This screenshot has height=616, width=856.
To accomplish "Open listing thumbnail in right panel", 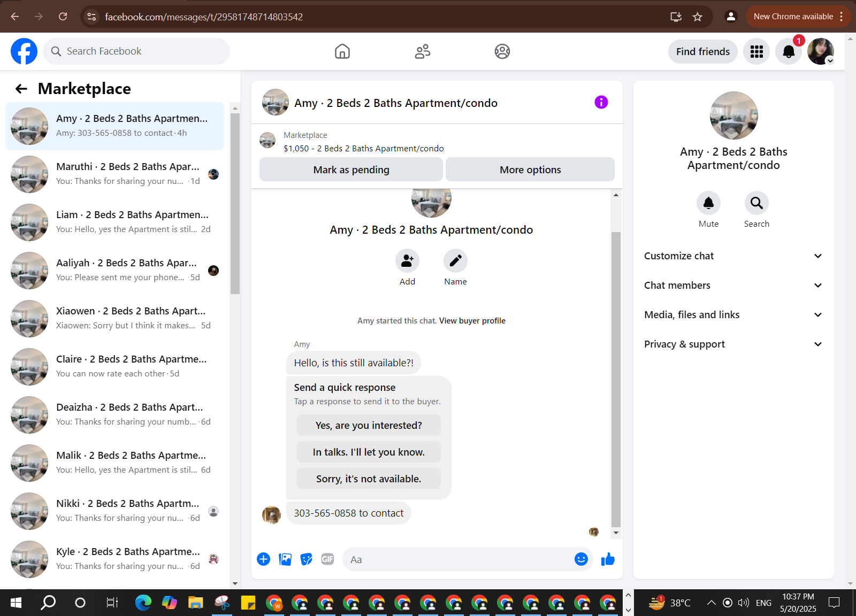I will pyautogui.click(x=733, y=115).
